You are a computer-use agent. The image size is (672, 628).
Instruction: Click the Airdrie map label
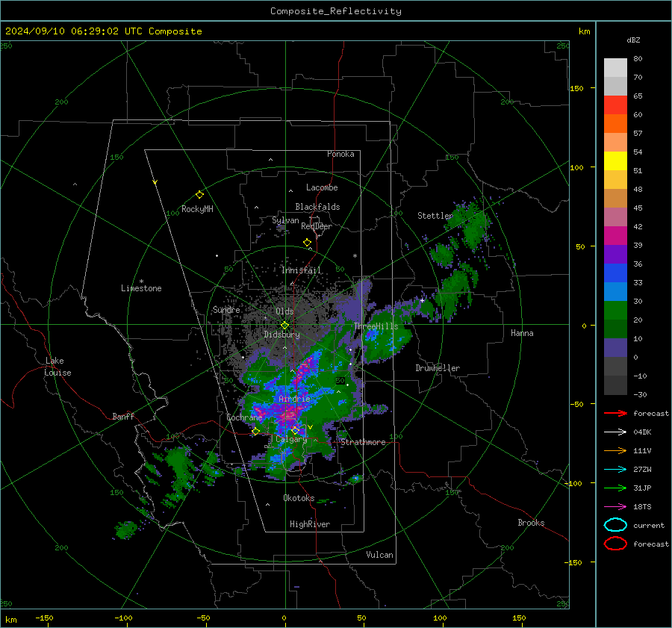point(294,399)
